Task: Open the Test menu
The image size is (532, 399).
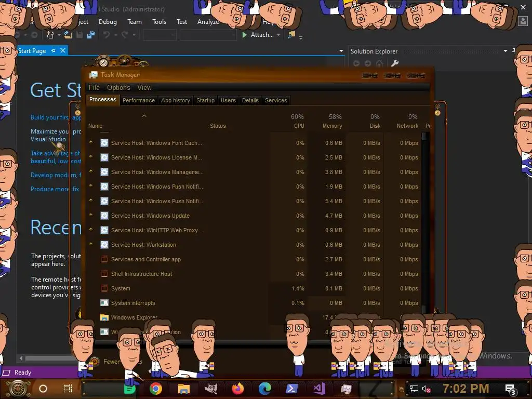Action: [181, 22]
